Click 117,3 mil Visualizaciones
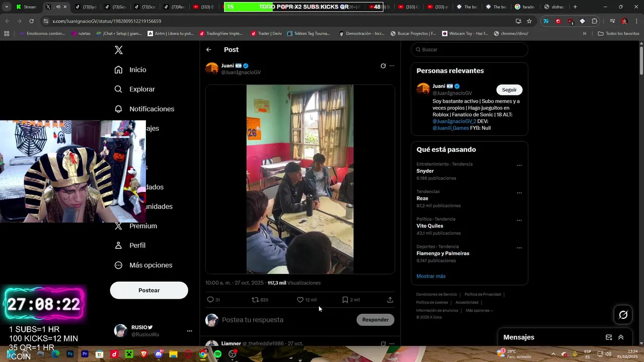Viewport: 644px width, 362px height. (x=294, y=283)
